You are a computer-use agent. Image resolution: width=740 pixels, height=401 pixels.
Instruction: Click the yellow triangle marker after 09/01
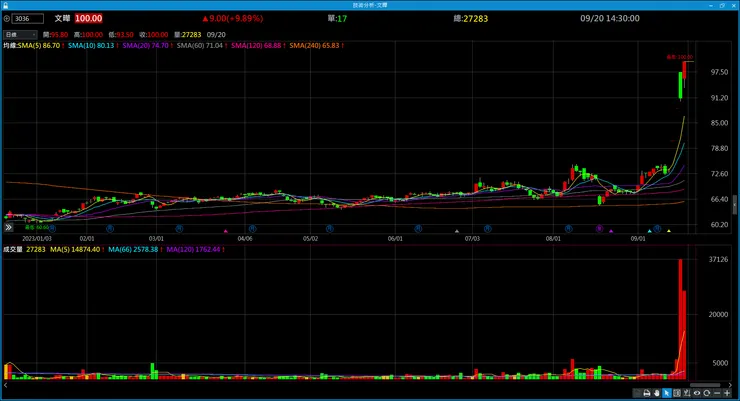pyautogui.click(x=669, y=231)
